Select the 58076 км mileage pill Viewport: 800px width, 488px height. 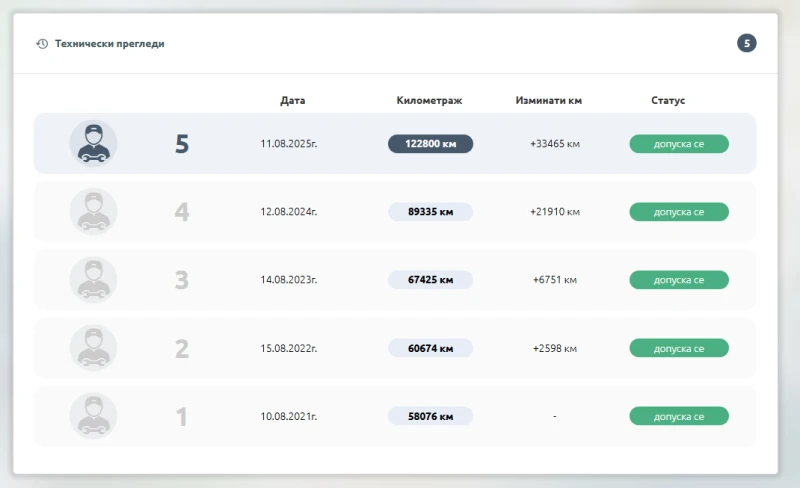pyautogui.click(x=430, y=416)
